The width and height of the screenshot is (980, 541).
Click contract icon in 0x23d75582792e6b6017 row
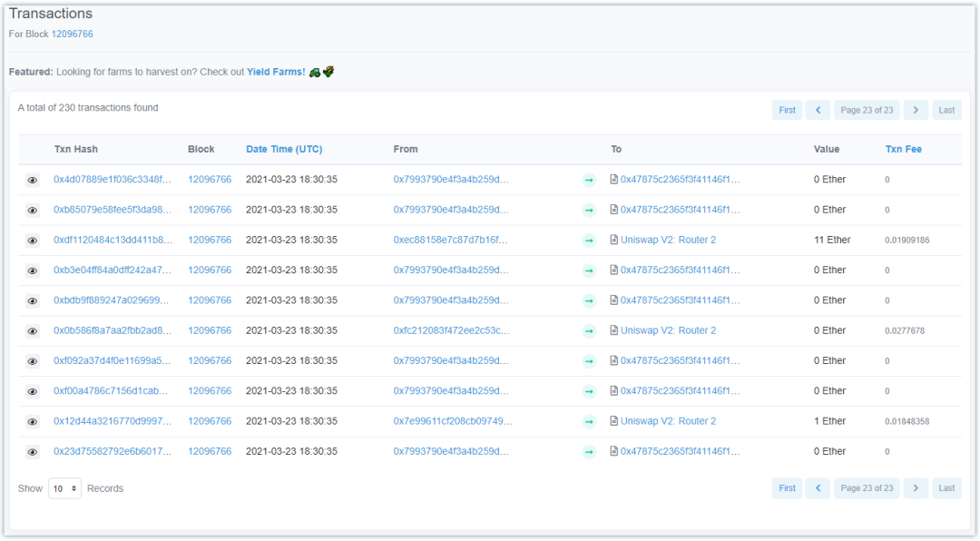pyautogui.click(x=613, y=451)
